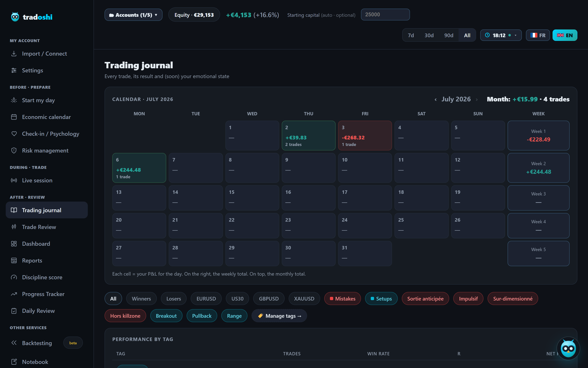Click the tag icon in Manage tags
Viewport: 588px width, 368px height.
click(x=261, y=316)
